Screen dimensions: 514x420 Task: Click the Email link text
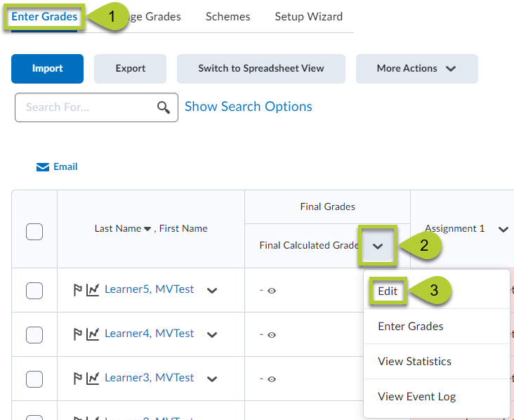65,166
